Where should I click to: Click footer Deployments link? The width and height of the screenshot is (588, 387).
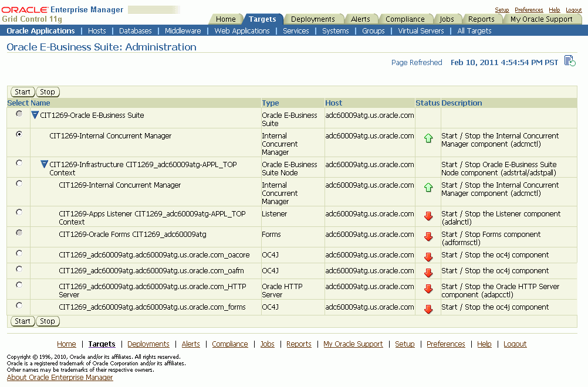[x=148, y=344]
